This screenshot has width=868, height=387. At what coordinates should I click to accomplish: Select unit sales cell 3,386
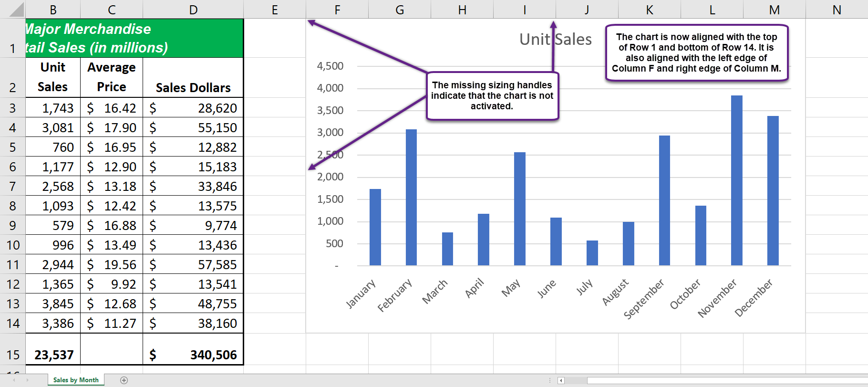(x=53, y=323)
